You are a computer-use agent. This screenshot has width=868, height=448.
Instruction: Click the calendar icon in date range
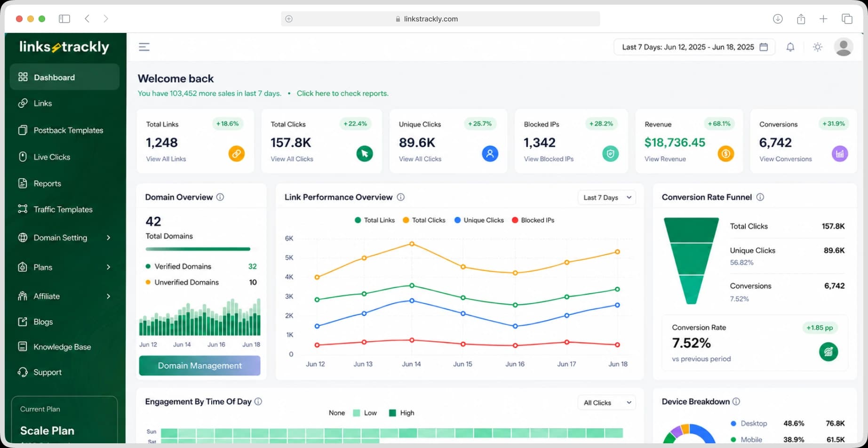tap(764, 47)
